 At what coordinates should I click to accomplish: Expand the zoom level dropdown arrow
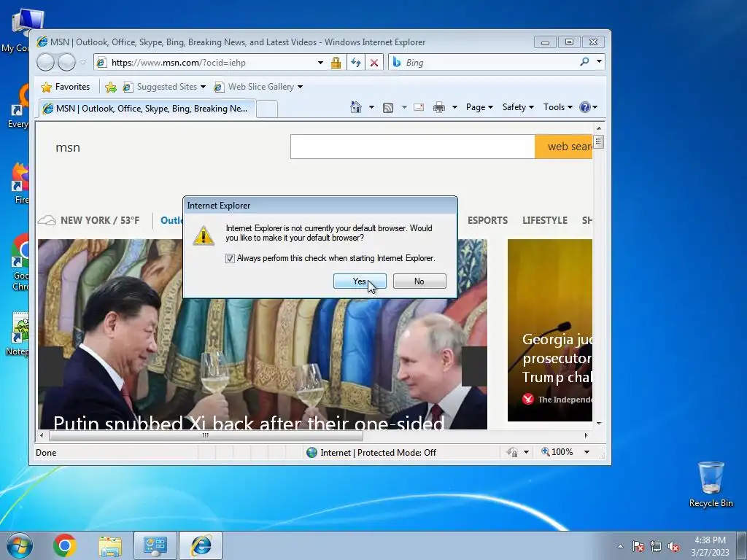[587, 452]
